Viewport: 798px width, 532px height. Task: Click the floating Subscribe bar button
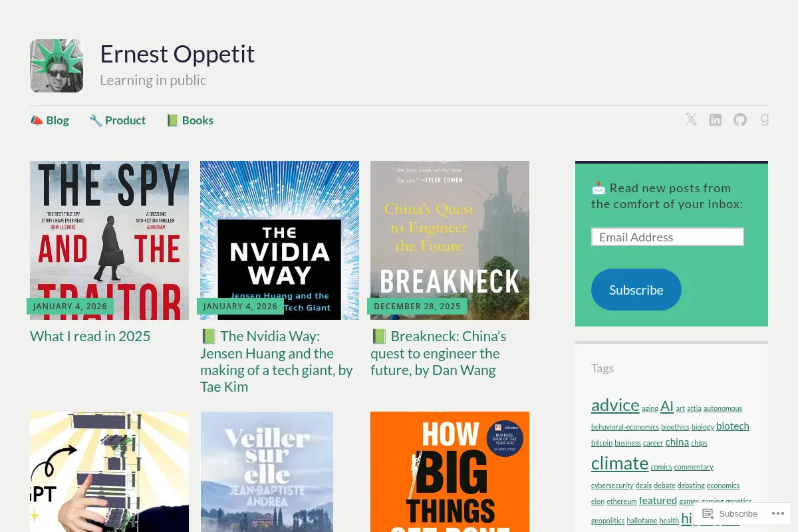click(x=730, y=513)
